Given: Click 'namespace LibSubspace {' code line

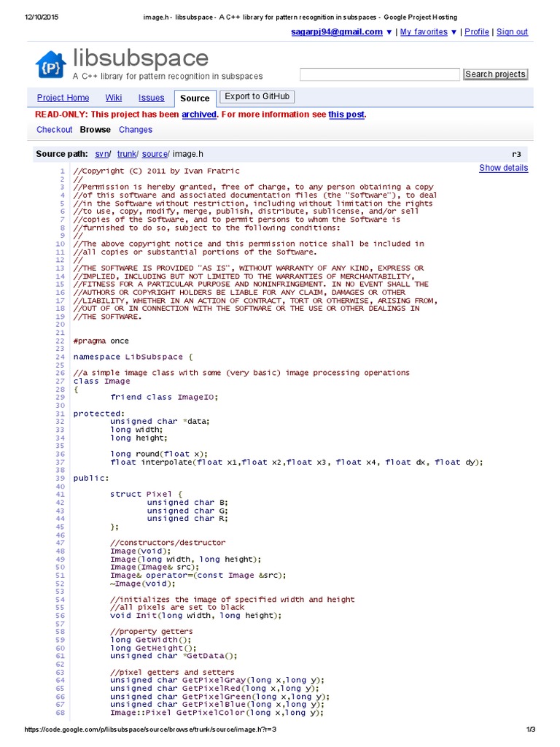Looking at the screenshot, I should [133, 357].
